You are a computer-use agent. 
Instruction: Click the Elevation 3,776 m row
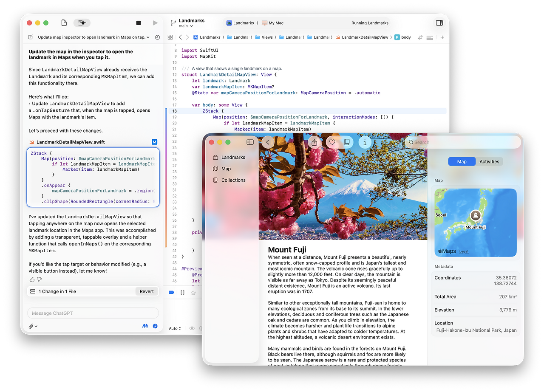coord(476,310)
